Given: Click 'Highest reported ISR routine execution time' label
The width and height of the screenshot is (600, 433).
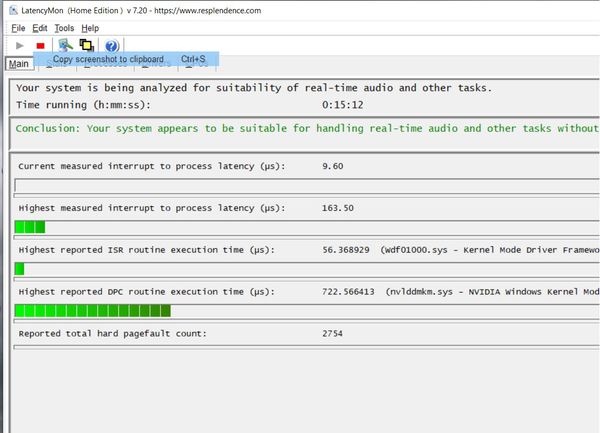Looking at the screenshot, I should 147,250.
